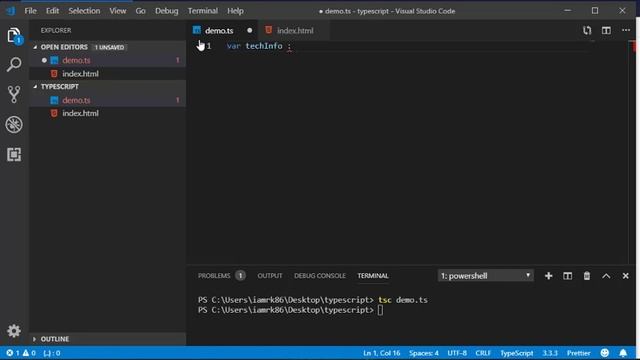Open the File menu
640x360 pixels.
pos(31,11)
